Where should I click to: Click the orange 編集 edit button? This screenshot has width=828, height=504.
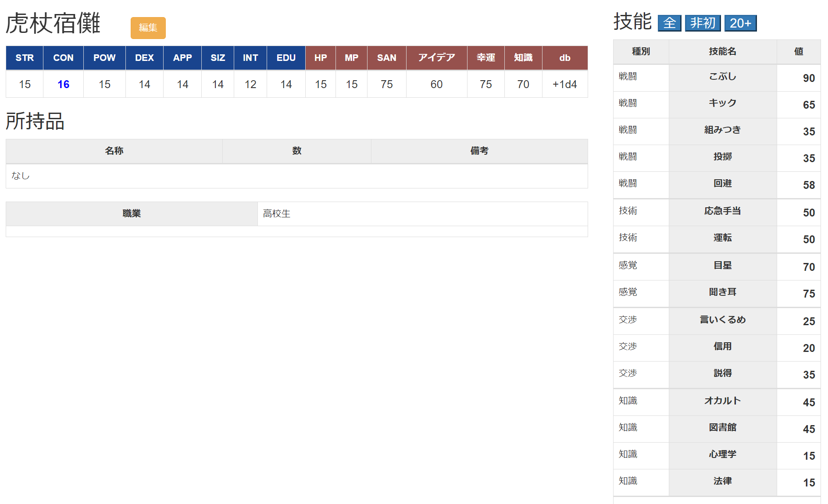click(x=148, y=28)
